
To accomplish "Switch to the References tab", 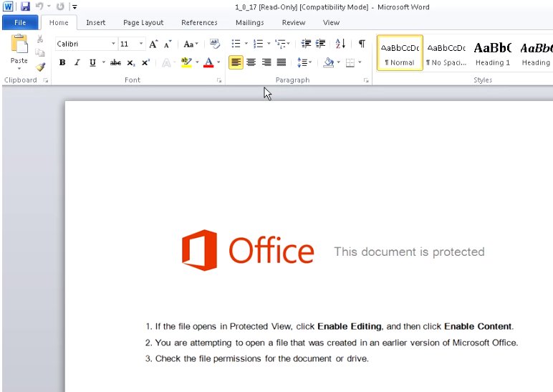I will 199,23.
